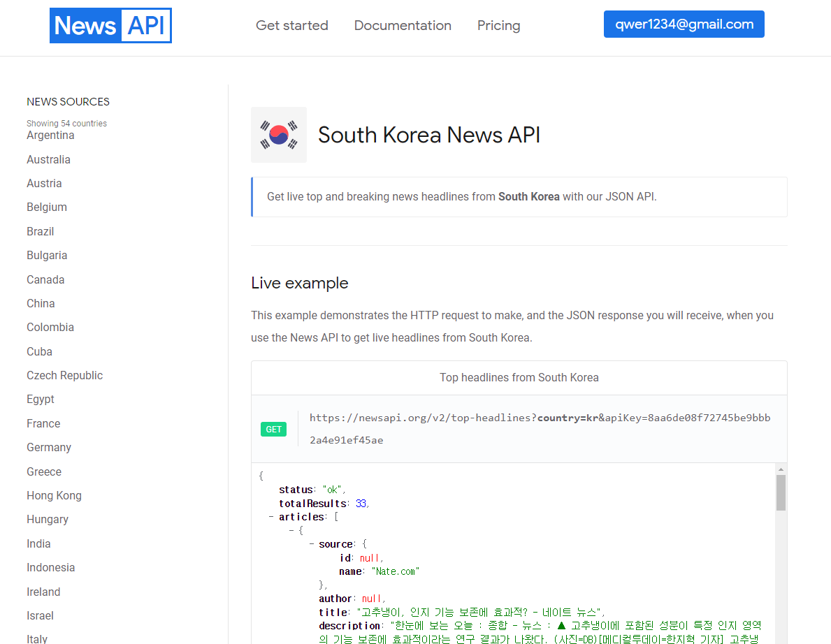Click the South Korea flag icon
The width and height of the screenshot is (831, 644).
(x=279, y=135)
